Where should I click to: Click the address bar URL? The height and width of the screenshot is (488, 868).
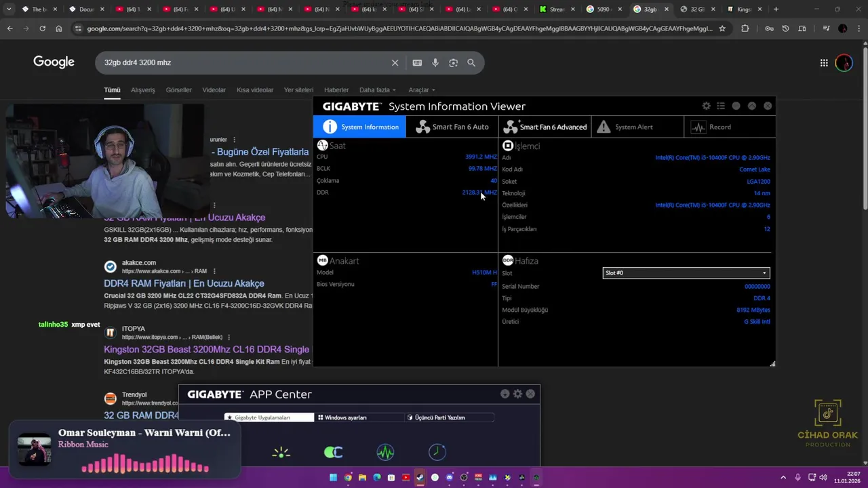(x=399, y=28)
